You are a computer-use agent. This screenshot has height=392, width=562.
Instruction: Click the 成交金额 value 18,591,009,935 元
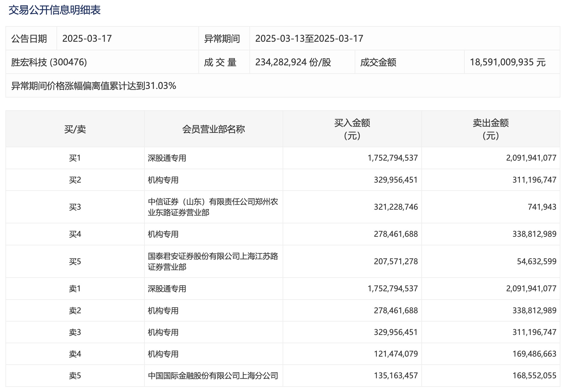click(507, 62)
